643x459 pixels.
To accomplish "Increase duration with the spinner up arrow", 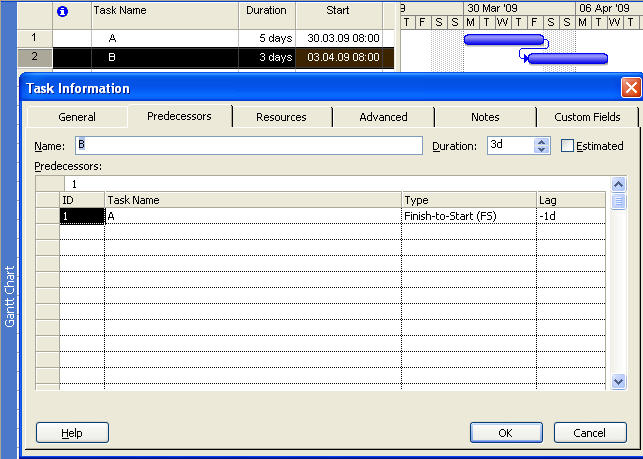I will 542,141.
